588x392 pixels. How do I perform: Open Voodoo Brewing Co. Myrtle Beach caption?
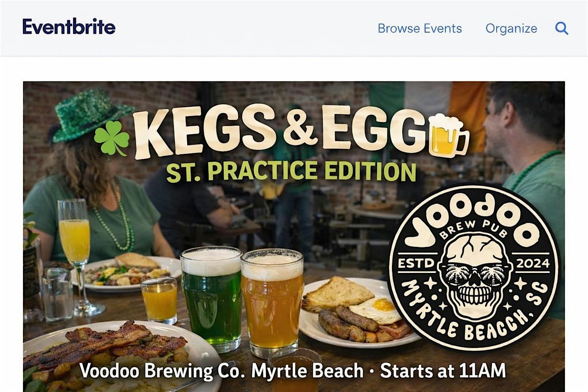[x=221, y=371]
